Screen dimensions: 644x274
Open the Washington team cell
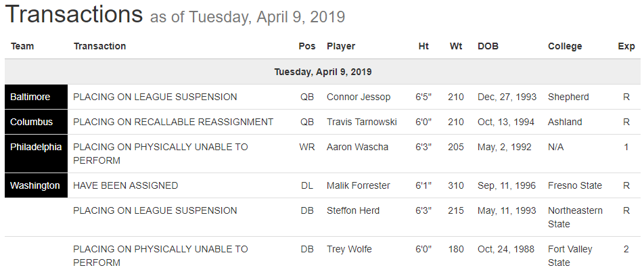pyautogui.click(x=34, y=185)
